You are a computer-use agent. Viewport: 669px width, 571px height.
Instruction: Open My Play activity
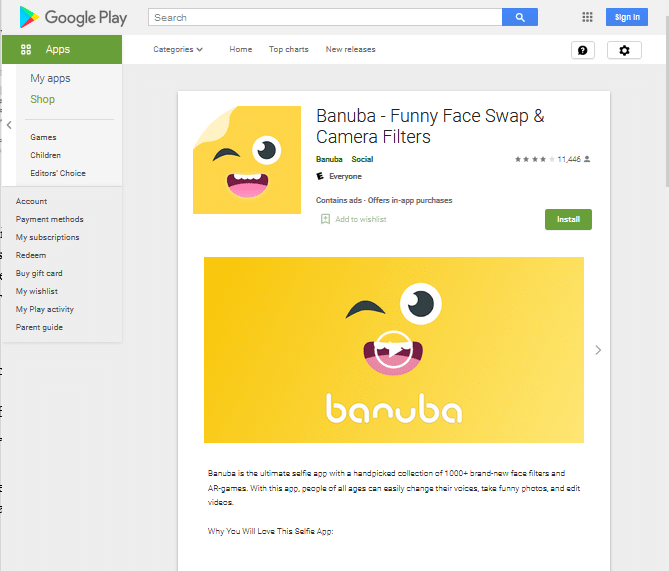tap(44, 309)
